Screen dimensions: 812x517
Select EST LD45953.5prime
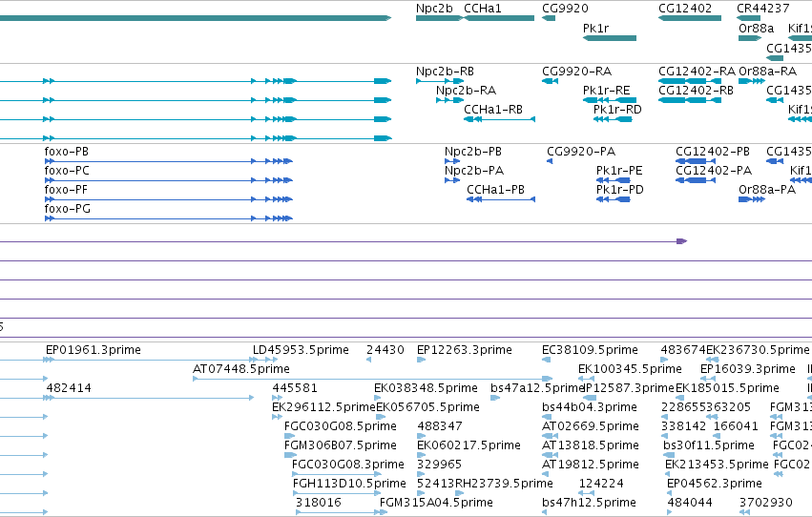point(301,350)
